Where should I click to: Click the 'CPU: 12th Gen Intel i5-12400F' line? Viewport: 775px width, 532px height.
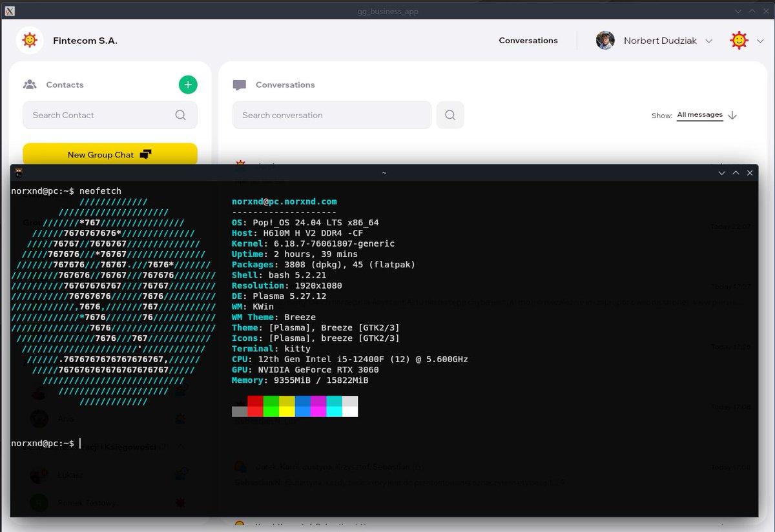[x=350, y=359]
